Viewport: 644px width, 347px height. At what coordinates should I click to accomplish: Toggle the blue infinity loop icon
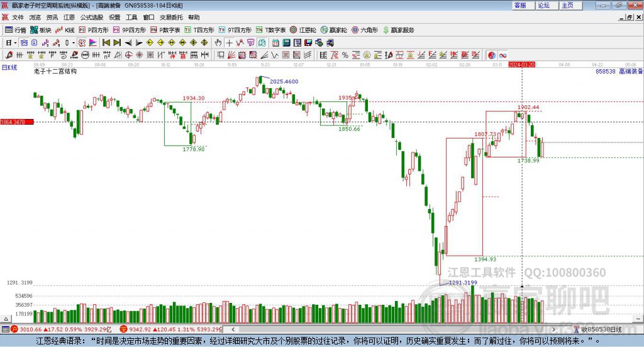502,55
